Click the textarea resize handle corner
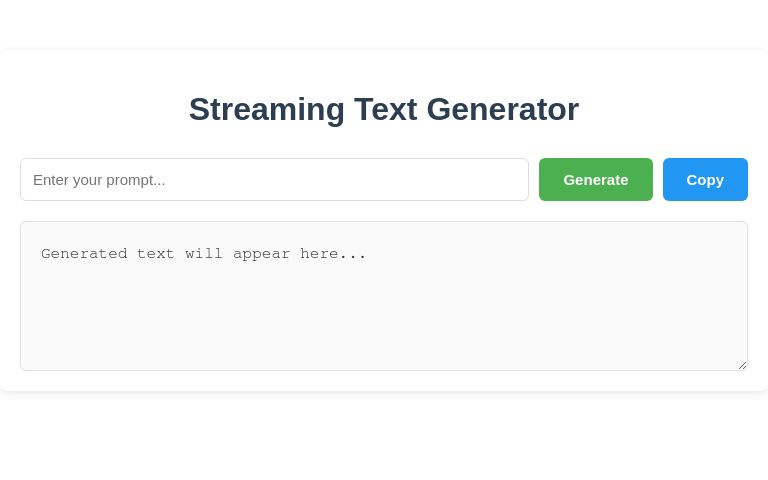The height and width of the screenshot is (480, 768). (x=742, y=365)
